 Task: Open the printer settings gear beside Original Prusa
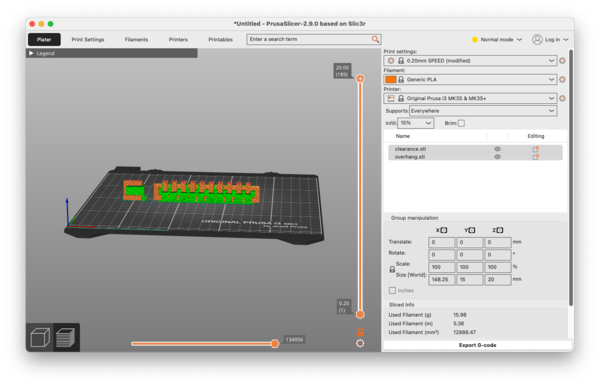click(562, 98)
